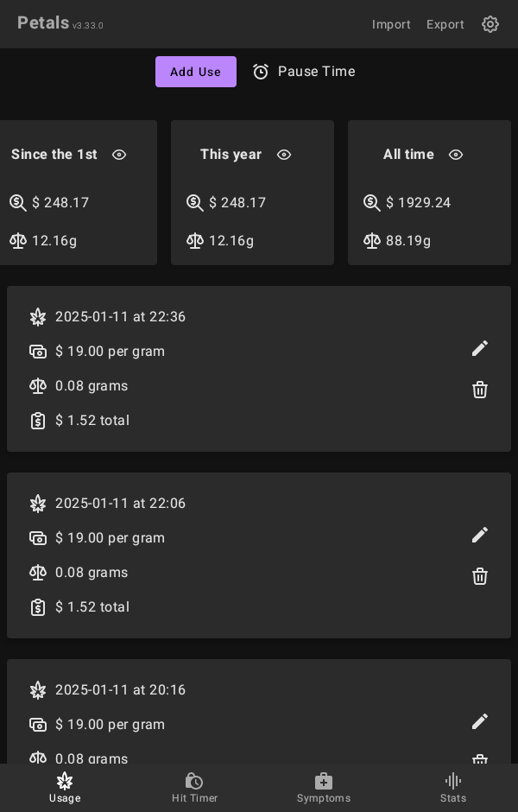Switch to the Hit Timer tab
518x812 pixels.
194,787
